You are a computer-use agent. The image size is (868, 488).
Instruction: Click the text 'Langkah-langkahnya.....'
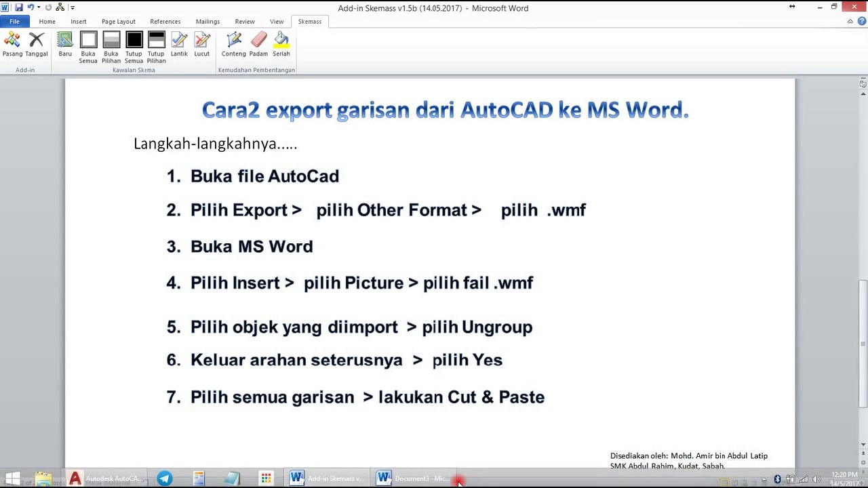(x=215, y=144)
